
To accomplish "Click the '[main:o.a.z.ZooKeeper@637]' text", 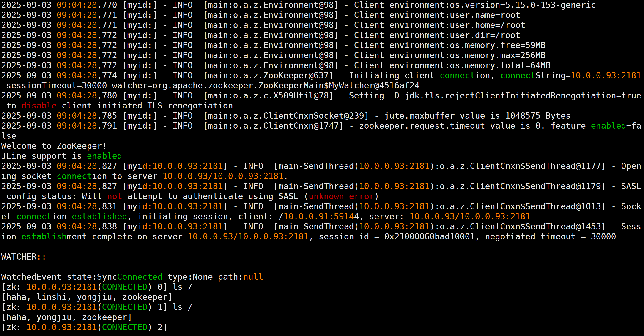I will point(268,76).
